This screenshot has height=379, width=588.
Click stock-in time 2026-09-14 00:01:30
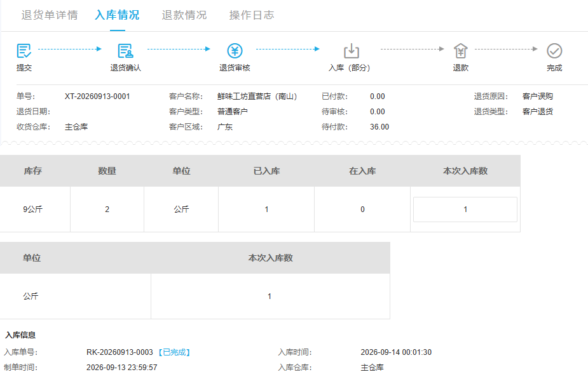[396, 352]
